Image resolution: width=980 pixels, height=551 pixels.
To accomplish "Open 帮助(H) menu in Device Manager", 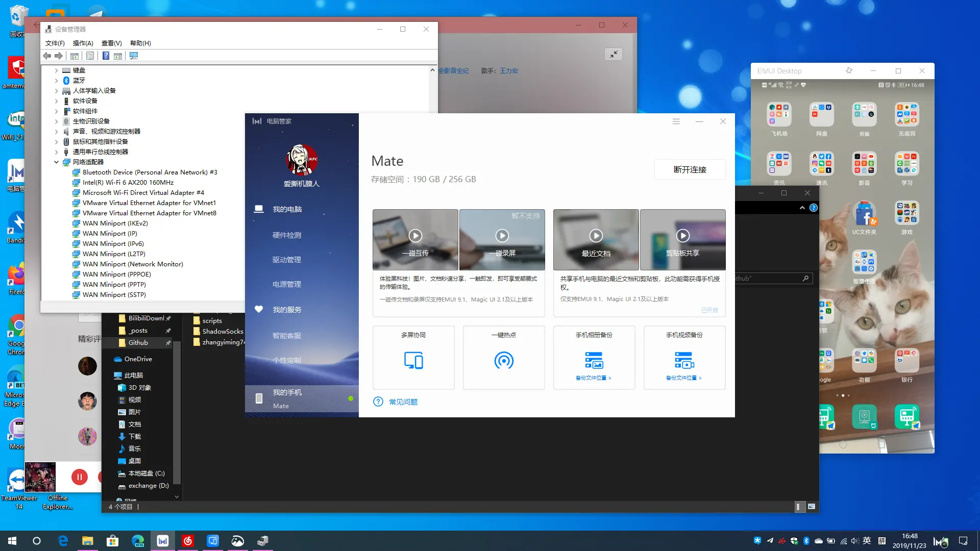I will coord(140,43).
